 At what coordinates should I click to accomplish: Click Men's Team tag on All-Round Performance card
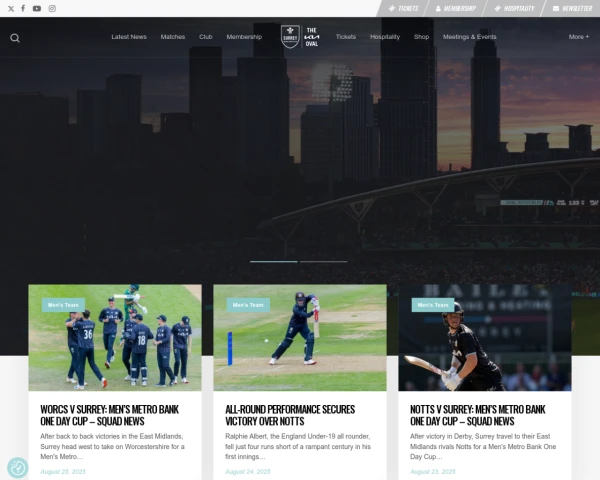[248, 305]
